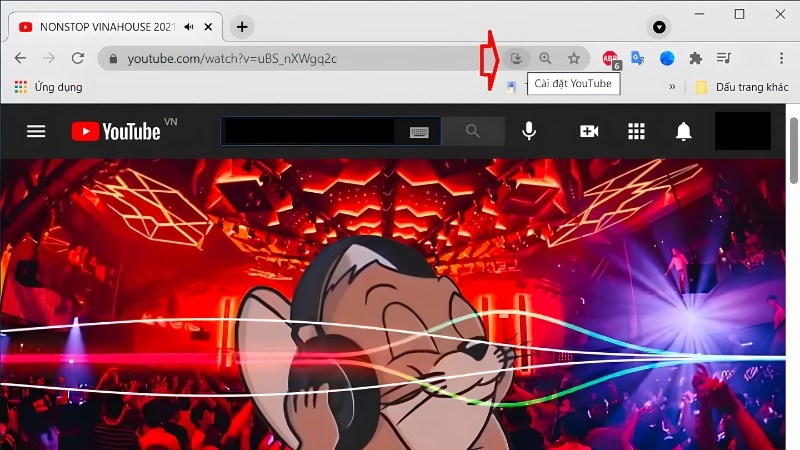Viewport: 800px width, 450px height.
Task: Open the Dấu trang khác bookmarks folder
Action: point(742,87)
